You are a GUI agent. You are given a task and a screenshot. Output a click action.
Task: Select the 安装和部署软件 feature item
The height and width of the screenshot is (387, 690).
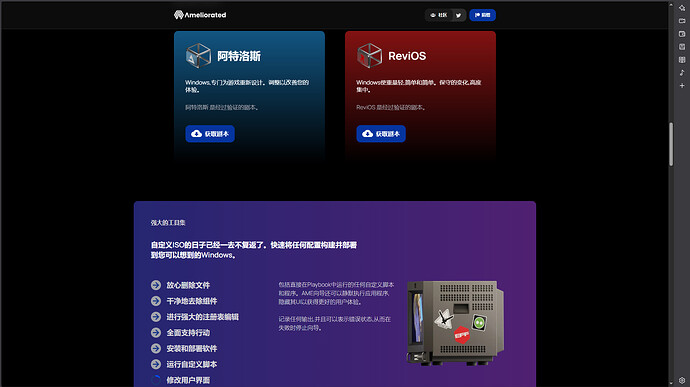(x=184, y=349)
